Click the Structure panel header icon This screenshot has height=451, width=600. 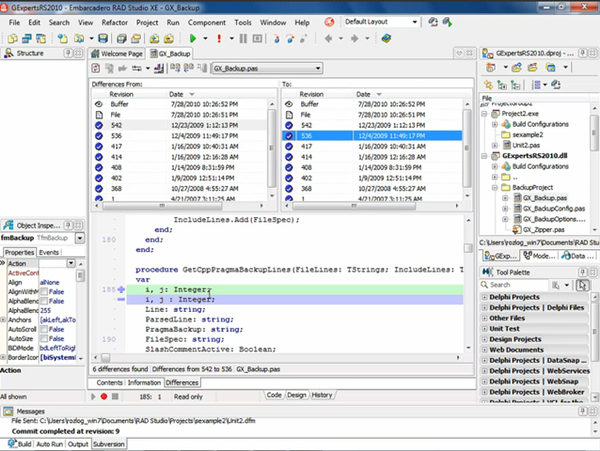[x=8, y=51]
